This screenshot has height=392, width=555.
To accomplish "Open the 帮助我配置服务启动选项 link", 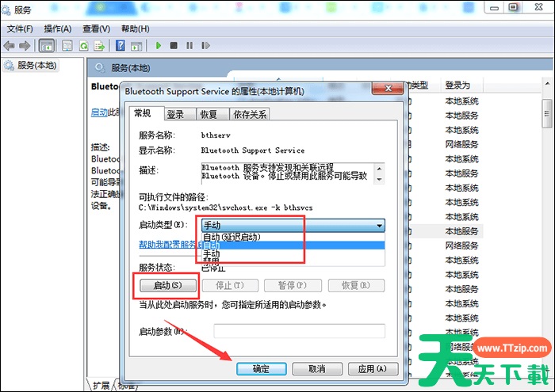I will point(170,245).
